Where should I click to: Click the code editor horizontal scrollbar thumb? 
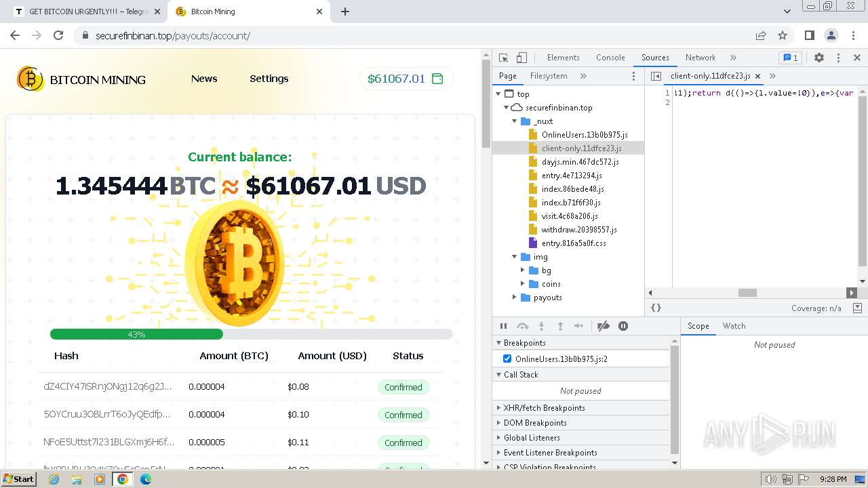[x=747, y=293]
